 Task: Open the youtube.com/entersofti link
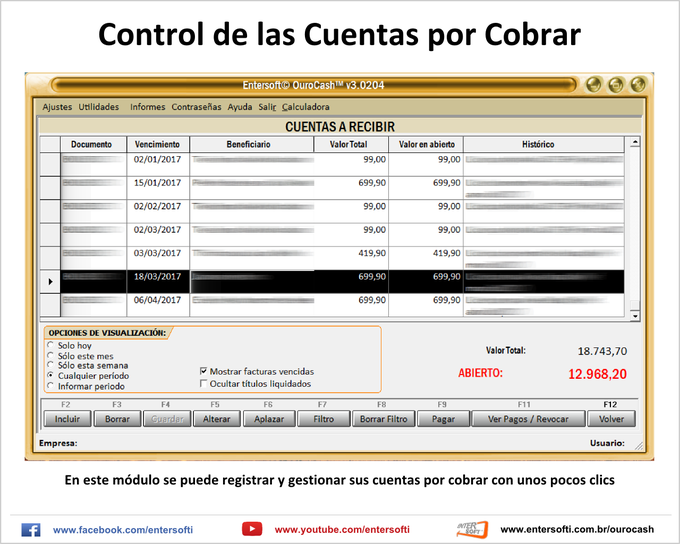point(342,529)
